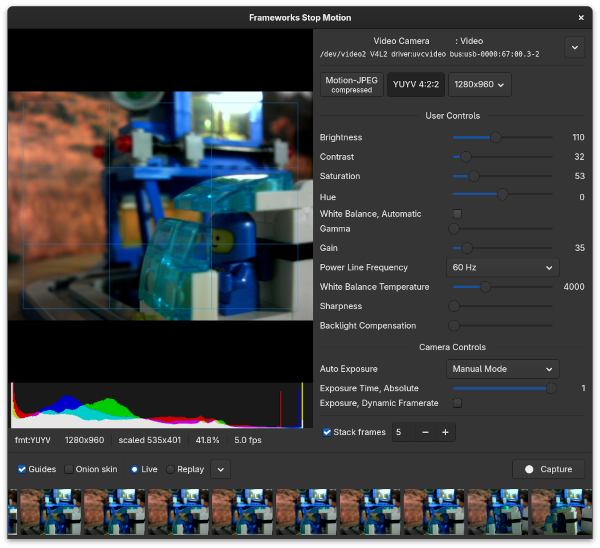Click the 5.0 fps status text
The height and width of the screenshot is (548, 600).
248,440
